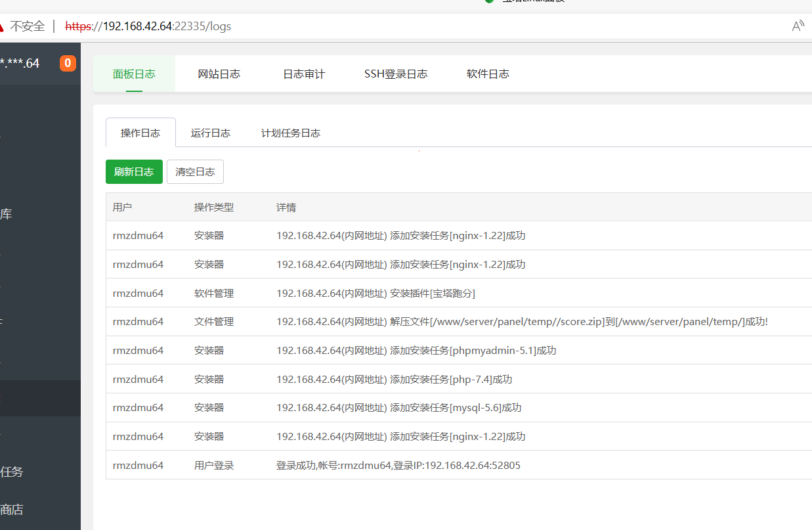Select the 操作日志 sub-tab
Viewport: 812px width, 530px height.
pos(140,133)
